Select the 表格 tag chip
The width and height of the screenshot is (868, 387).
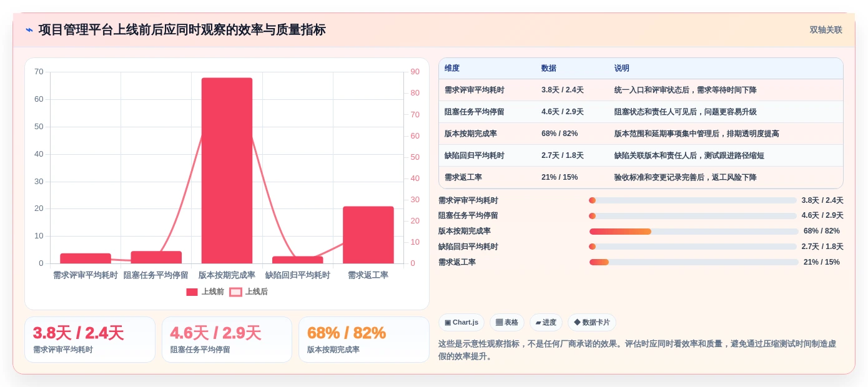point(506,322)
